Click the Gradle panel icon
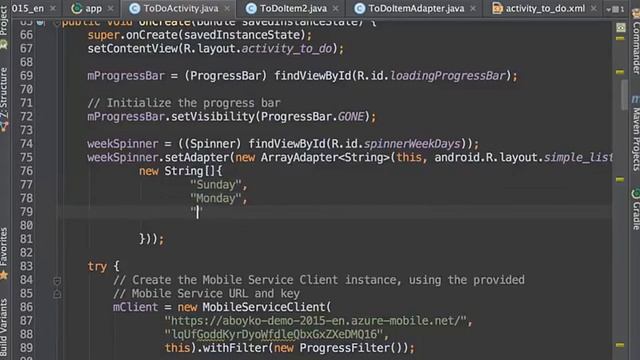 (636, 194)
